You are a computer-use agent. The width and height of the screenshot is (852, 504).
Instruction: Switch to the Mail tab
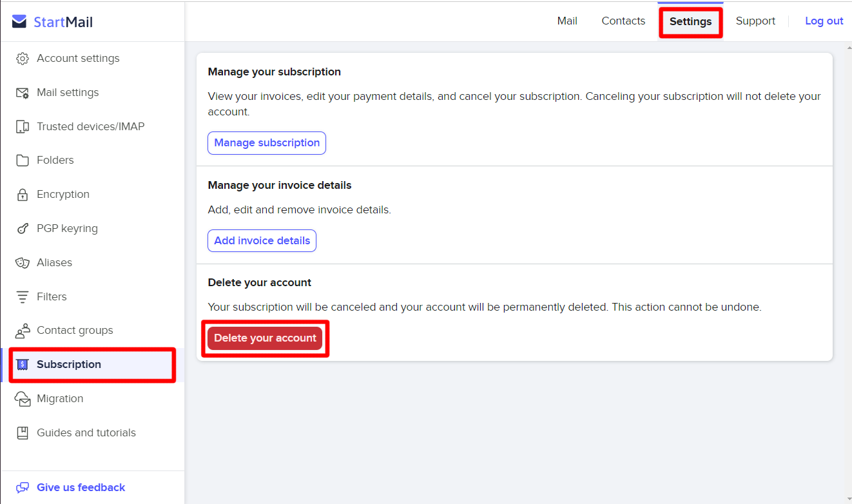click(x=567, y=21)
